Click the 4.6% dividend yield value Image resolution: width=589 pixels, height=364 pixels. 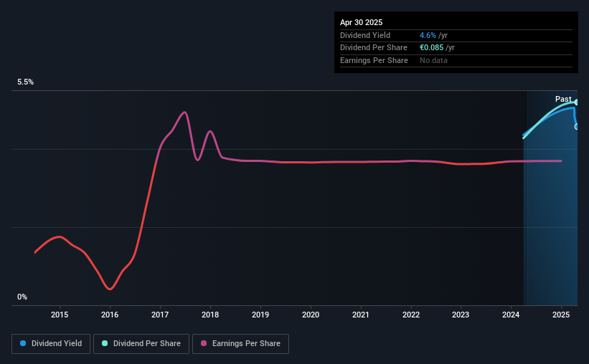point(428,35)
